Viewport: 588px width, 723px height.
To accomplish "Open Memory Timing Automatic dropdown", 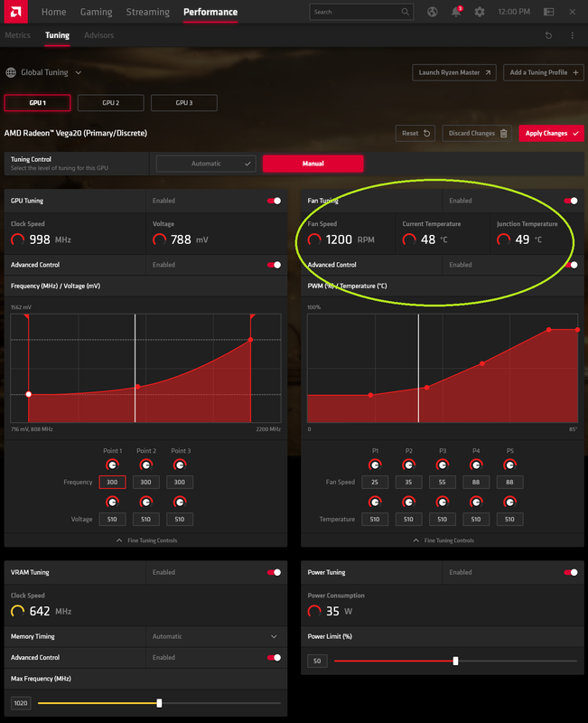I will (217, 636).
